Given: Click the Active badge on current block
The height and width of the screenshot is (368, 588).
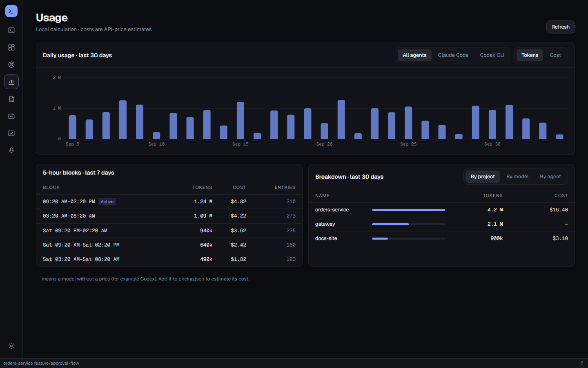Looking at the screenshot, I should pos(107,202).
